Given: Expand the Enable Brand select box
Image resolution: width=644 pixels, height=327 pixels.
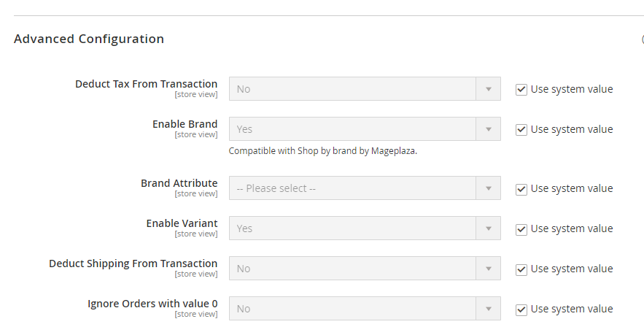Looking at the screenshot, I should (365, 129).
